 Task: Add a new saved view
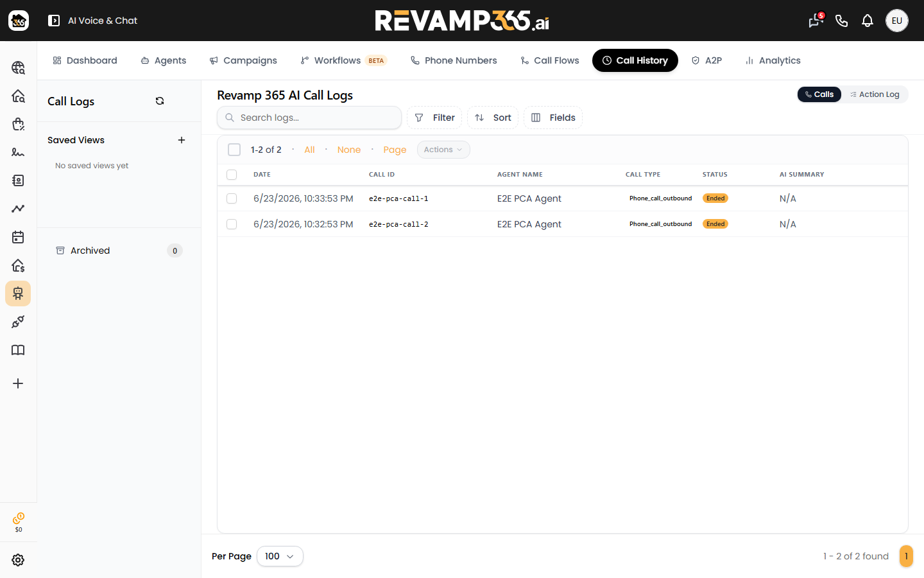(x=182, y=140)
